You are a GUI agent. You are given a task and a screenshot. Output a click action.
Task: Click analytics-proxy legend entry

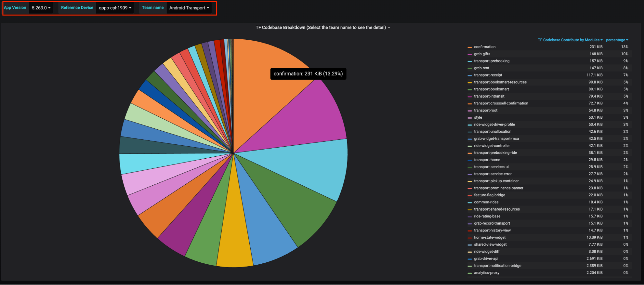[486, 273]
